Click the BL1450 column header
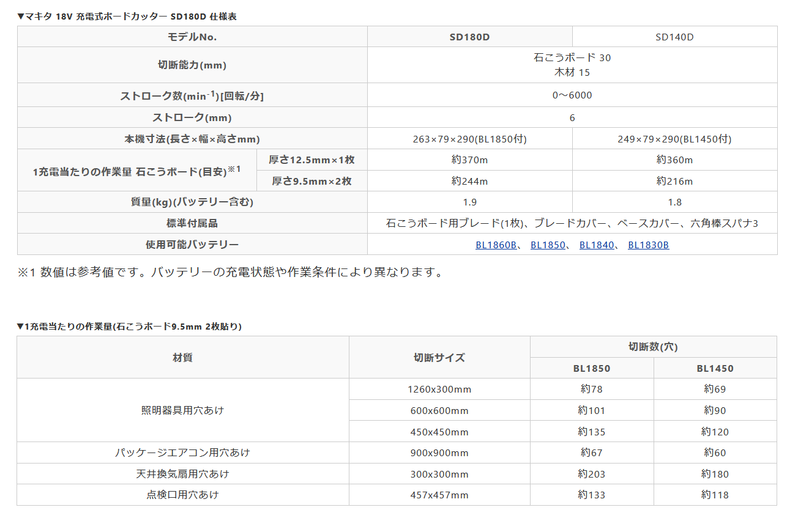Image resolution: width=798 pixels, height=532 pixels. click(x=715, y=368)
